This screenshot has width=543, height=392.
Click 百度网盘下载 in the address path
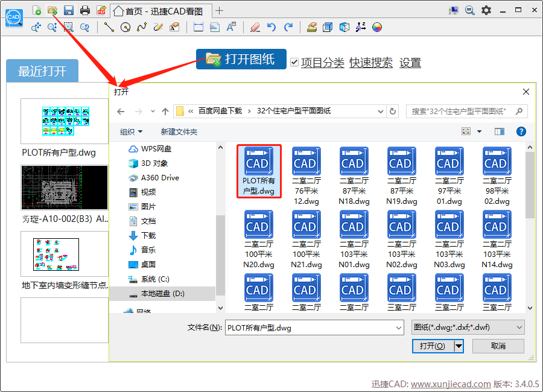point(220,111)
